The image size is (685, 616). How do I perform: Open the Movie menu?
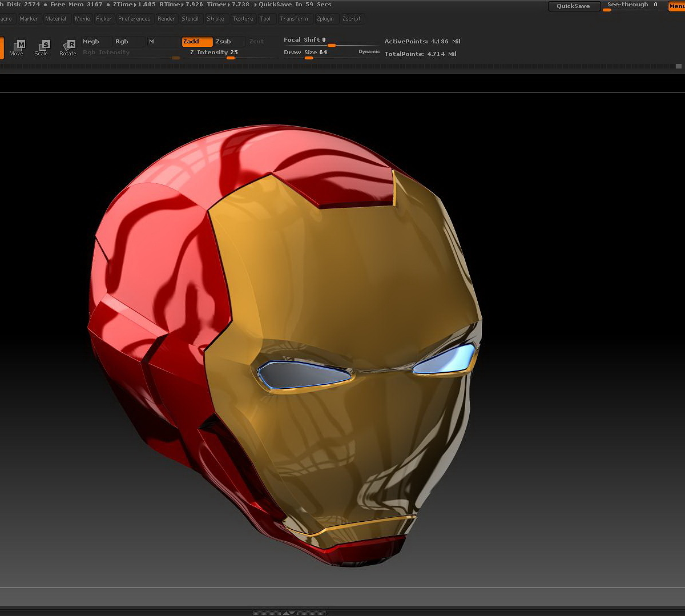(82, 19)
